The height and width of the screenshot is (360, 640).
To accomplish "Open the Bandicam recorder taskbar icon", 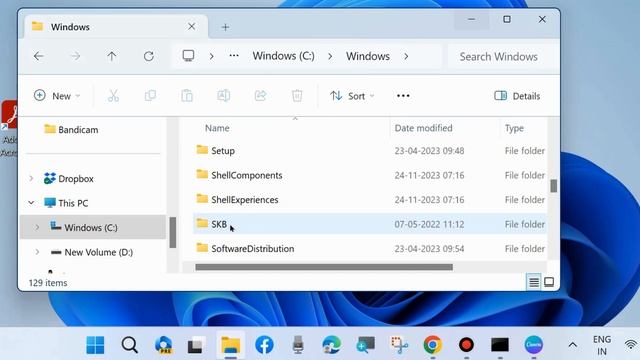I will pyautogui.click(x=466, y=345).
